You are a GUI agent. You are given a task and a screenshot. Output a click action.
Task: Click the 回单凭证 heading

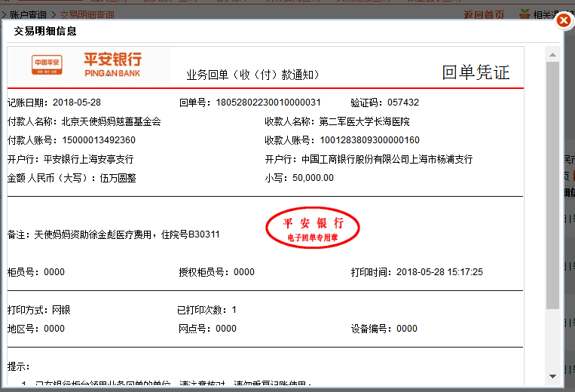point(476,72)
